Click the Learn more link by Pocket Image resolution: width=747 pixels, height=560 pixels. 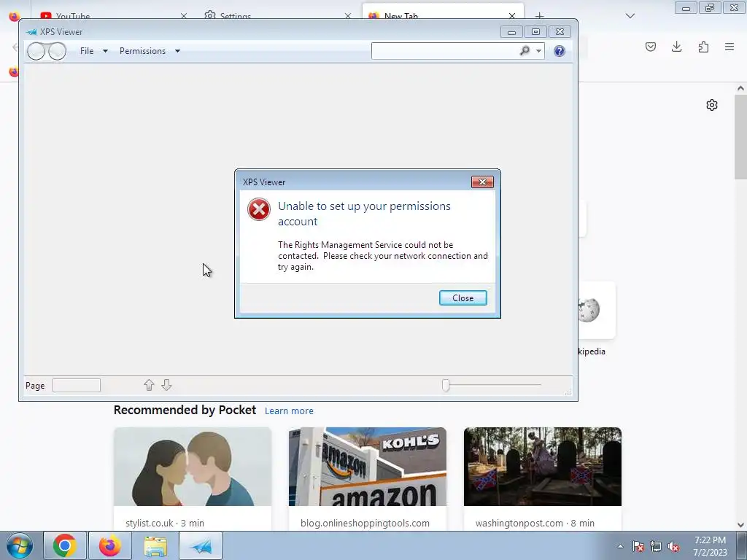tap(289, 411)
